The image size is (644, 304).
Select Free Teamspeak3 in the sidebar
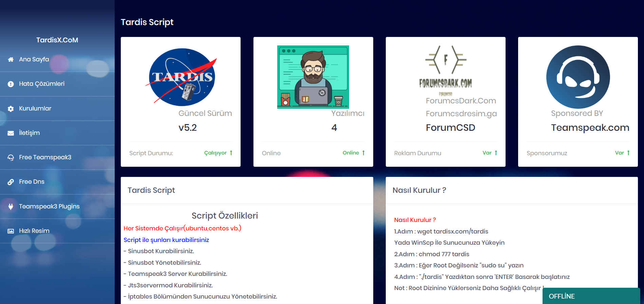(57, 157)
